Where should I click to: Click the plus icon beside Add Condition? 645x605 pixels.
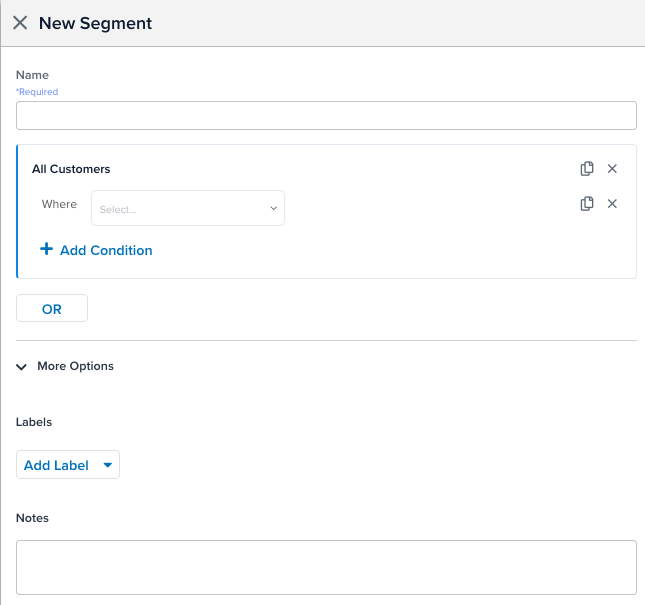(46, 249)
